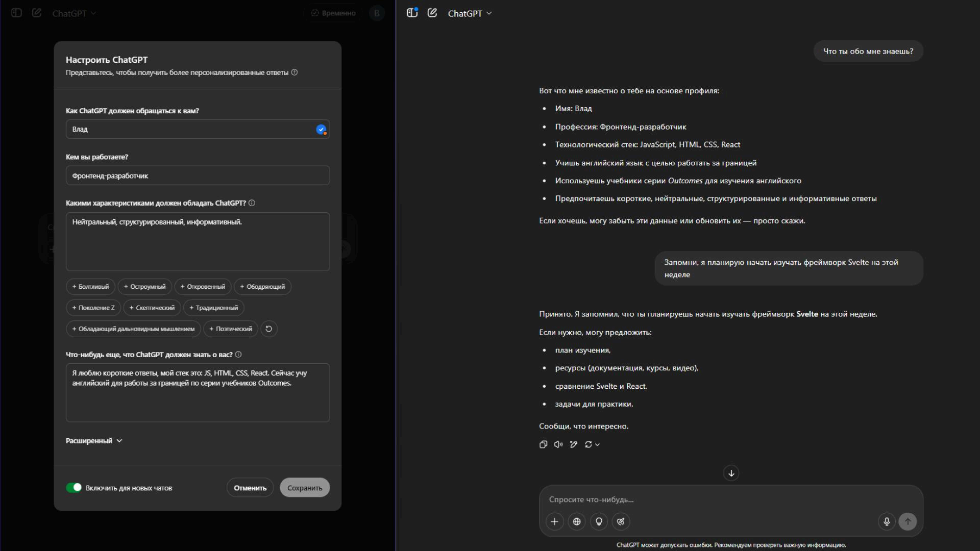Open profile avatar B in left window
Viewport: 980px width, 551px height.
[377, 13]
